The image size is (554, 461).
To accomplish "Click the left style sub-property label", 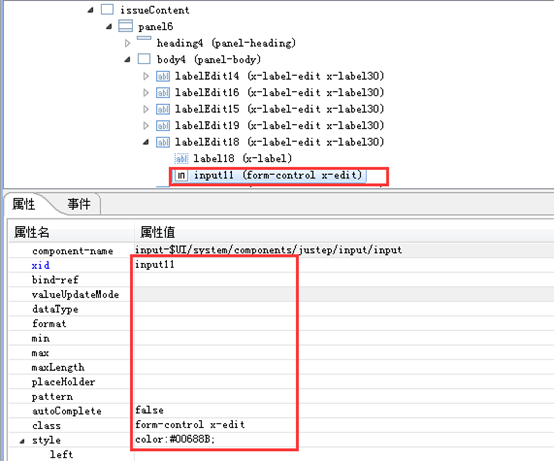I will pyautogui.click(x=61, y=454).
